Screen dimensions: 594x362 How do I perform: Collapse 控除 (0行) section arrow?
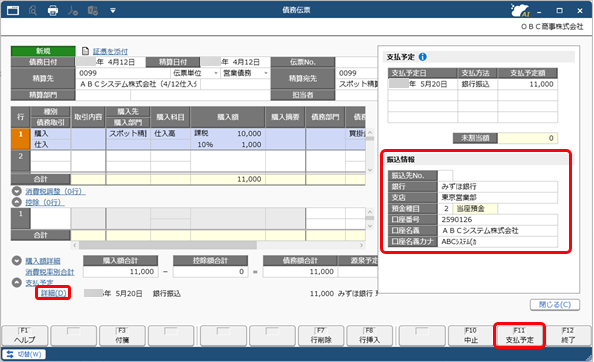pyautogui.click(x=17, y=202)
